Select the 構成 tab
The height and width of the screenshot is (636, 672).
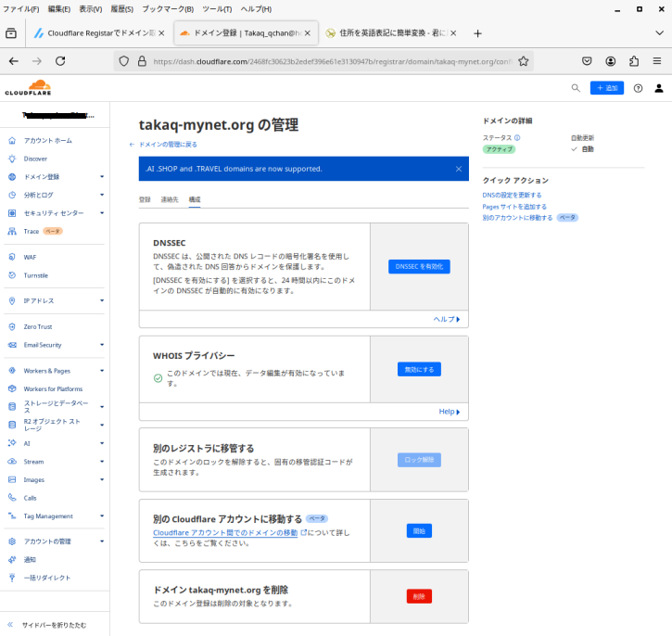coord(195,199)
